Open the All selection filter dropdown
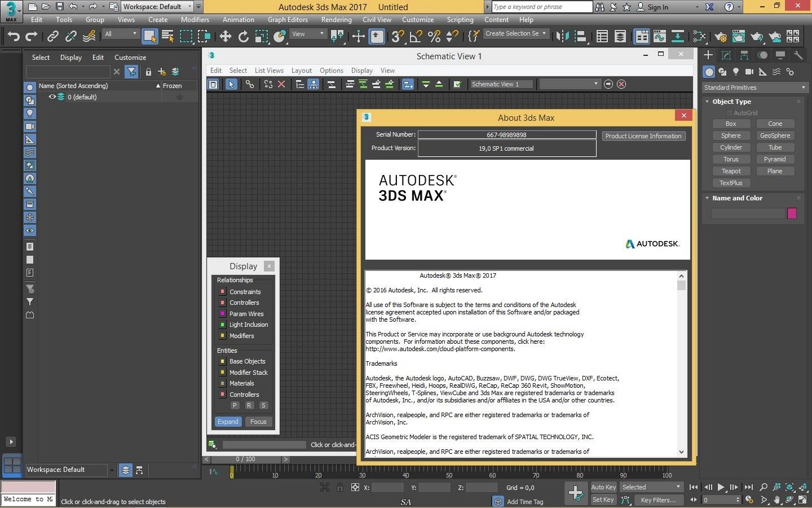 click(x=121, y=34)
